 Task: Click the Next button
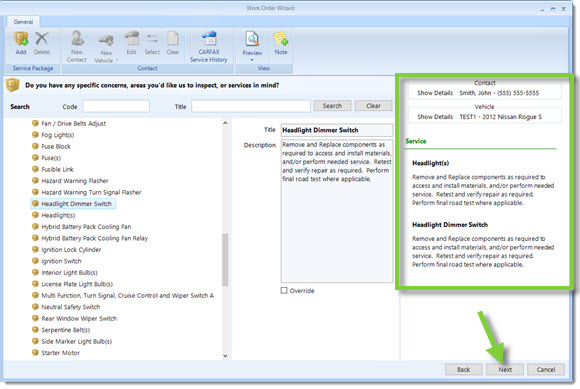tap(505, 369)
